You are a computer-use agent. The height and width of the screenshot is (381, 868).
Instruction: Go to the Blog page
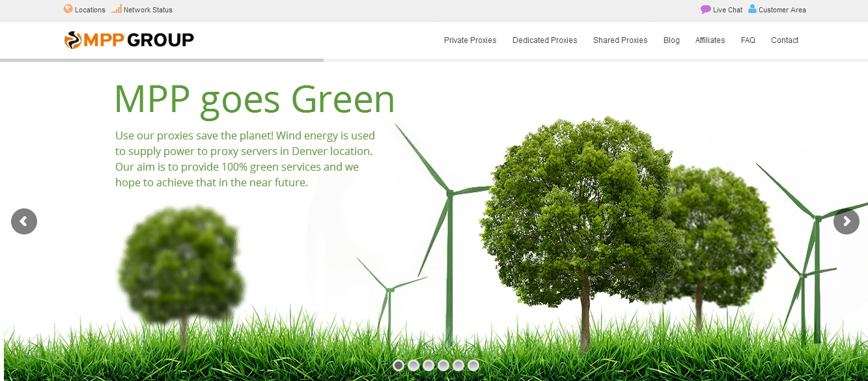671,40
